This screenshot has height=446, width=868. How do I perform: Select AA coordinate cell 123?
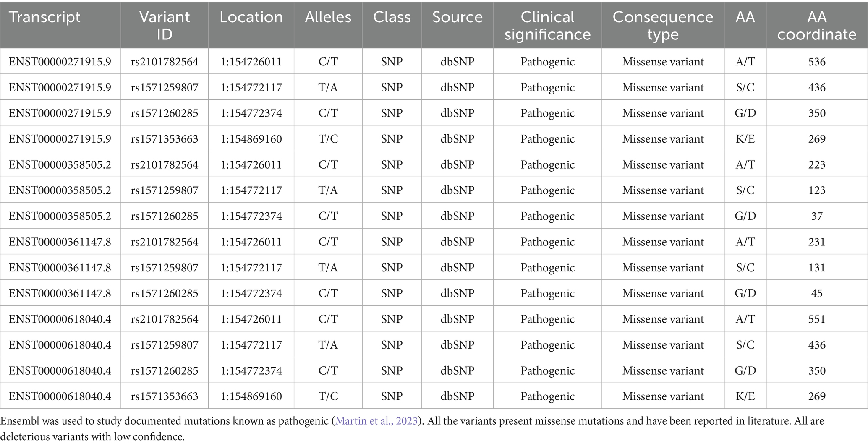point(816,190)
